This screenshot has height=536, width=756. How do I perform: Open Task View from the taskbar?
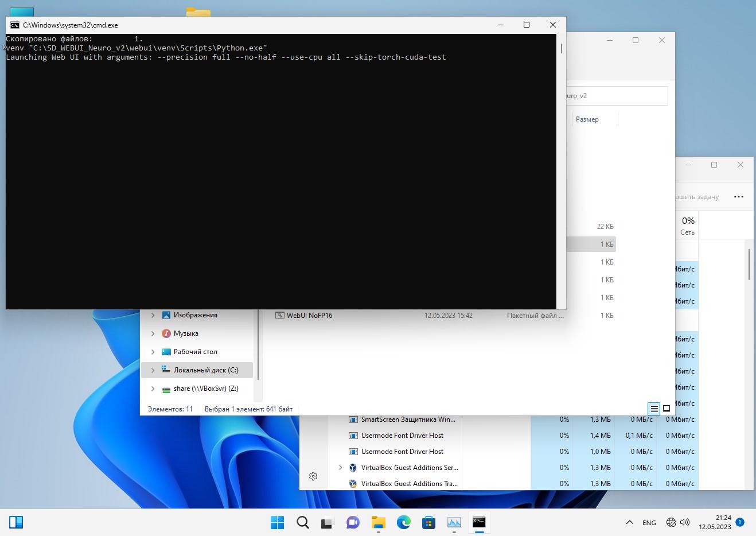(327, 522)
